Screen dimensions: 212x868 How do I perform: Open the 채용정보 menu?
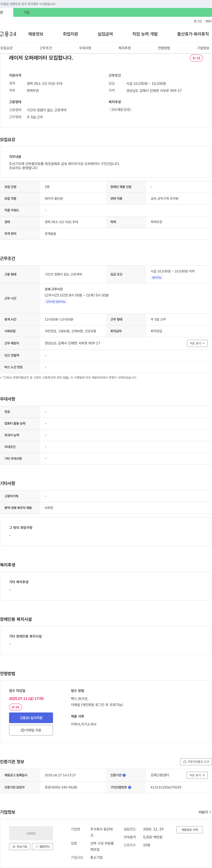pos(36,34)
